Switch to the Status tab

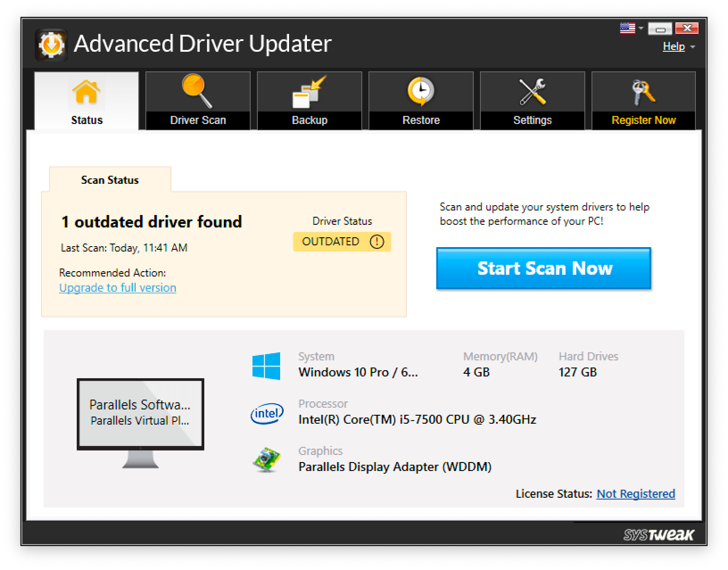tap(87, 101)
